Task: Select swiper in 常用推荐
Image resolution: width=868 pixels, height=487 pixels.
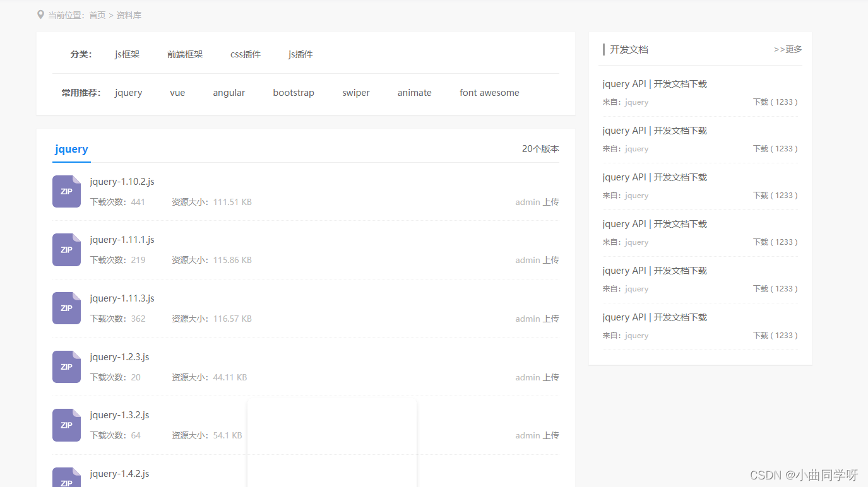Action: point(356,93)
